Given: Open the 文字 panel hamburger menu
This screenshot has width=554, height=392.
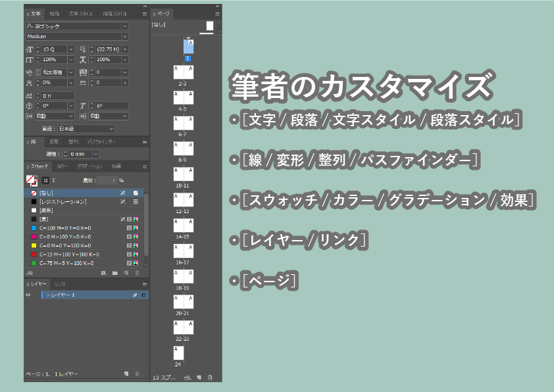Looking at the screenshot, I should (145, 14).
